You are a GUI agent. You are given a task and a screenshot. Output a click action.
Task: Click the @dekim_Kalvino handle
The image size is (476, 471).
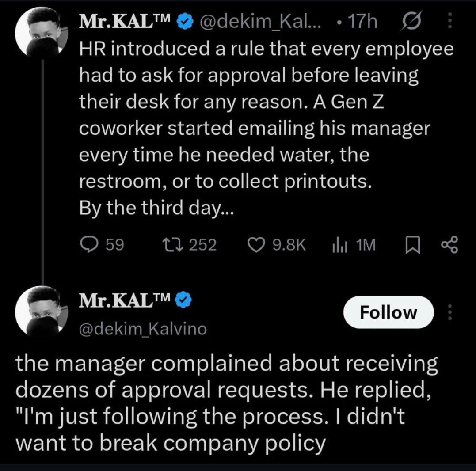click(x=143, y=329)
